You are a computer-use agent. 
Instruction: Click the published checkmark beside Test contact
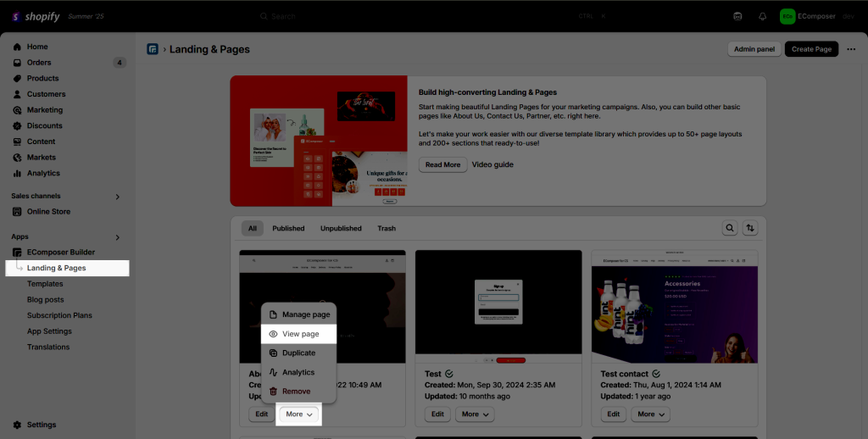pos(656,374)
